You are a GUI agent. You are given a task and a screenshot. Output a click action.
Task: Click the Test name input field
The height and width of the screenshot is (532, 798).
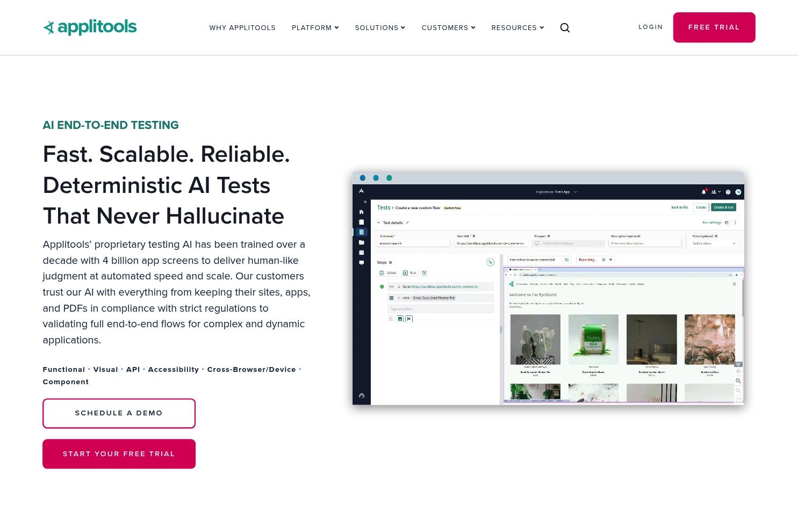pos(413,243)
